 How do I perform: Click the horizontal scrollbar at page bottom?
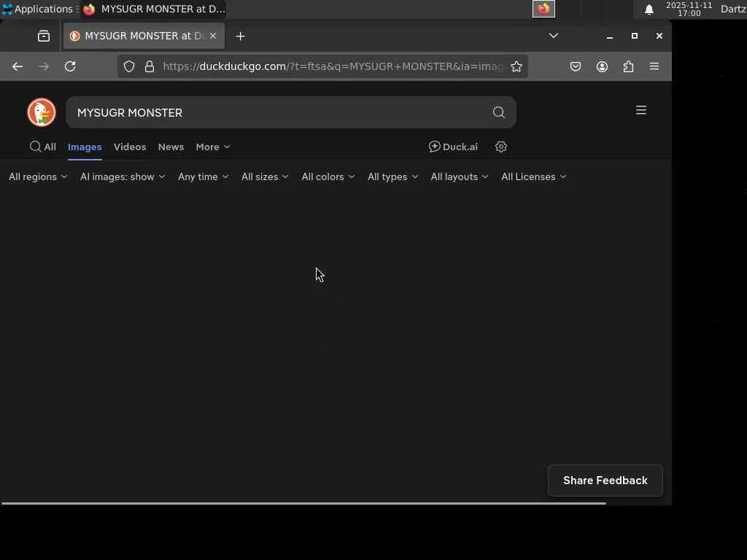pyautogui.click(x=303, y=503)
